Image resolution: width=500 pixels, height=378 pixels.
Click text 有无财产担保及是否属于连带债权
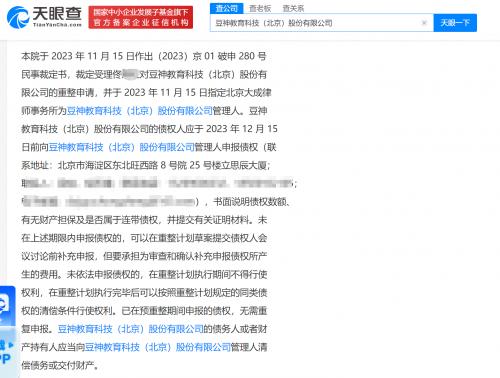pos(90,220)
